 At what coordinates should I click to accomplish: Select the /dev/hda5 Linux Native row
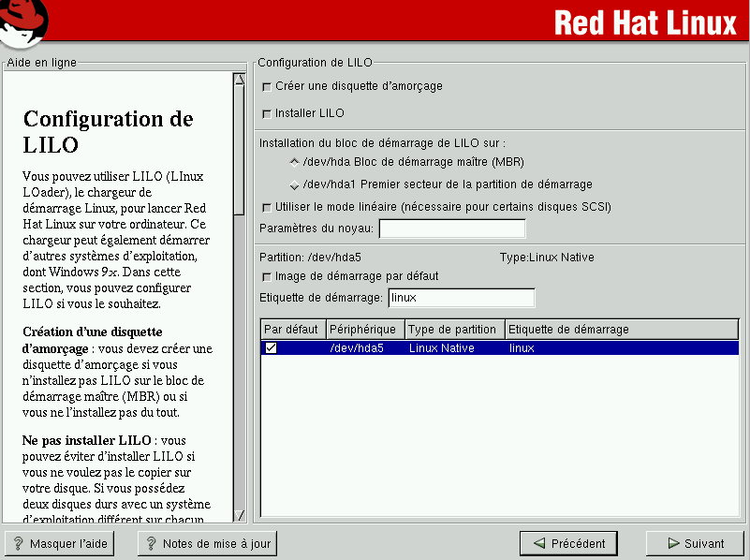(524, 348)
